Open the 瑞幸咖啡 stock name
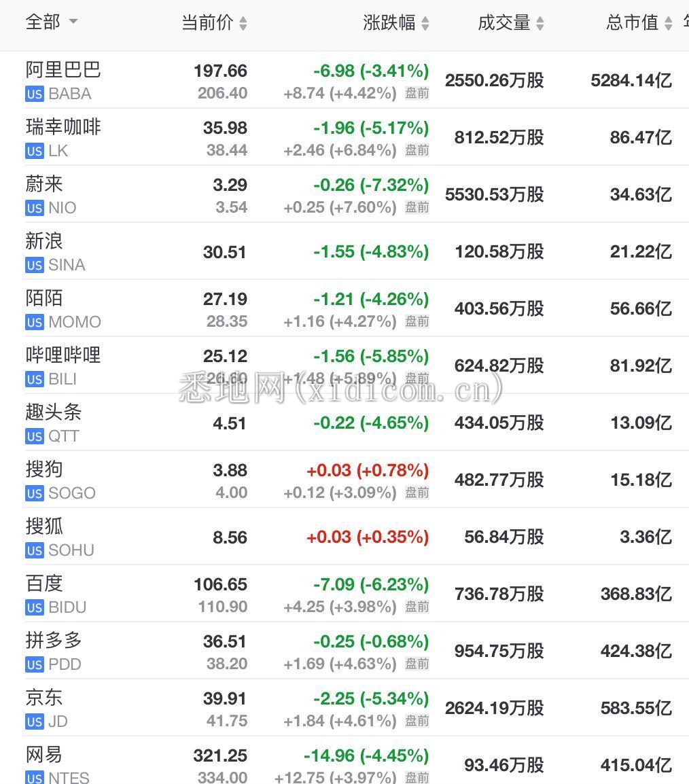The image size is (689, 784). [63, 127]
